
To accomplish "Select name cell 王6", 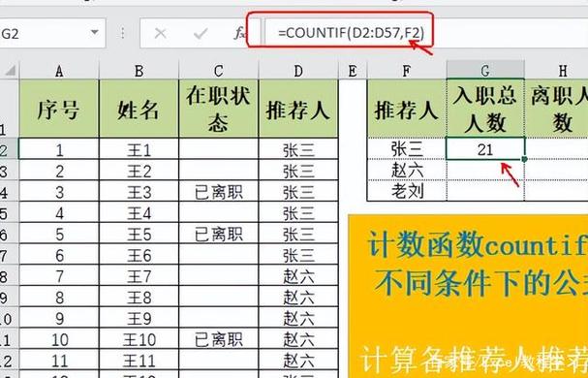I will click(x=139, y=255).
